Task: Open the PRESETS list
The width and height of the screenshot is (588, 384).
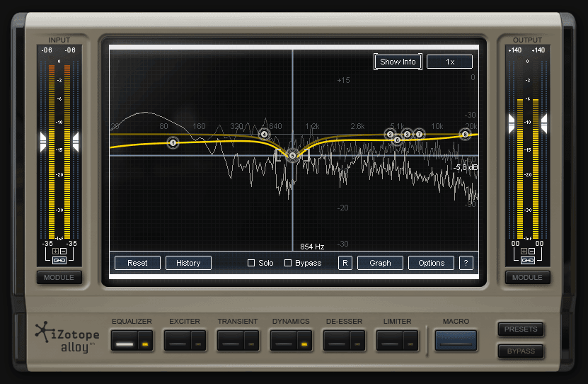Action: pyautogui.click(x=521, y=329)
